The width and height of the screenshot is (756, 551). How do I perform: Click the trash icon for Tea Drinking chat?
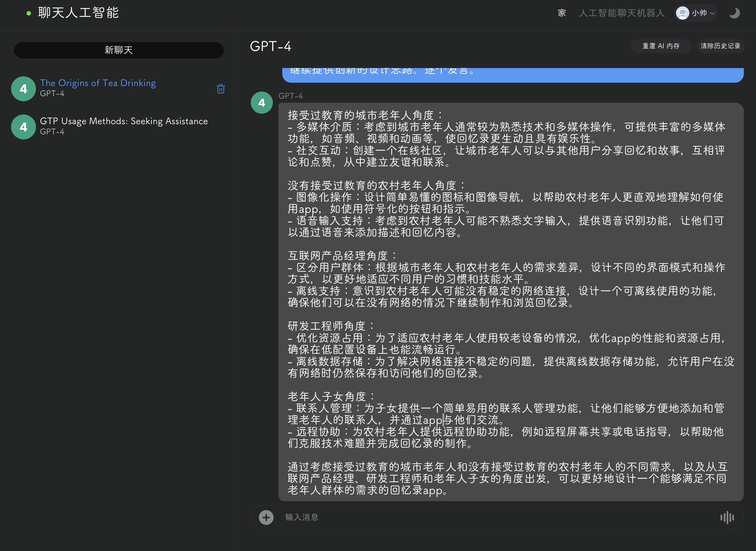pyautogui.click(x=221, y=89)
